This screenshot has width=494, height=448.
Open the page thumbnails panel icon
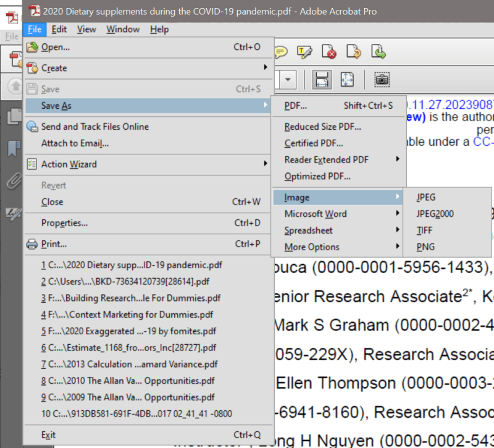(14, 116)
